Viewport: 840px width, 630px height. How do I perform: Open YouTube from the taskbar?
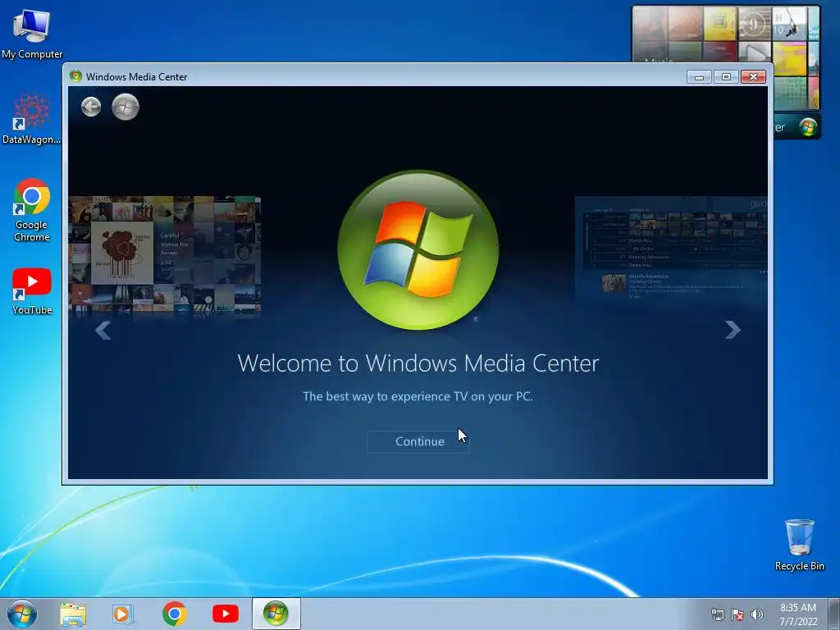[x=225, y=614]
